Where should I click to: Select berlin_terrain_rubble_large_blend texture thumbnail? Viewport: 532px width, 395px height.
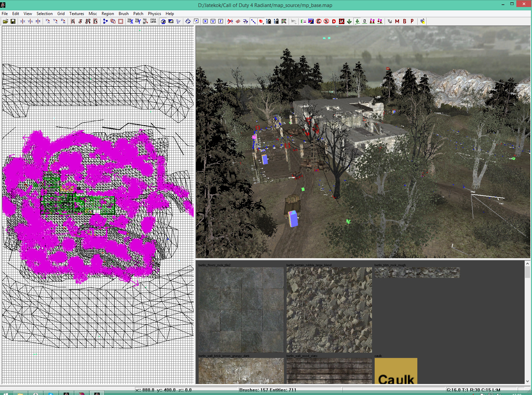[329, 310]
